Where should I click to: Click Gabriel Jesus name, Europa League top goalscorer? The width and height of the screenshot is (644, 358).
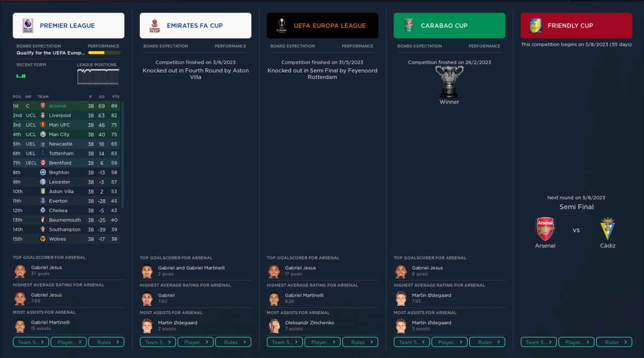click(300, 268)
